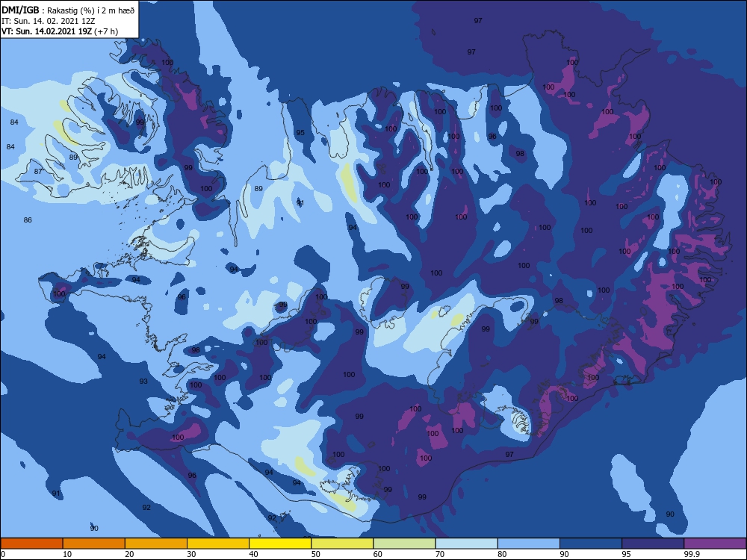This screenshot has height=560, width=747.
Task: Select the 95–99.9 dark indigo legend swatch
Action: [653, 544]
